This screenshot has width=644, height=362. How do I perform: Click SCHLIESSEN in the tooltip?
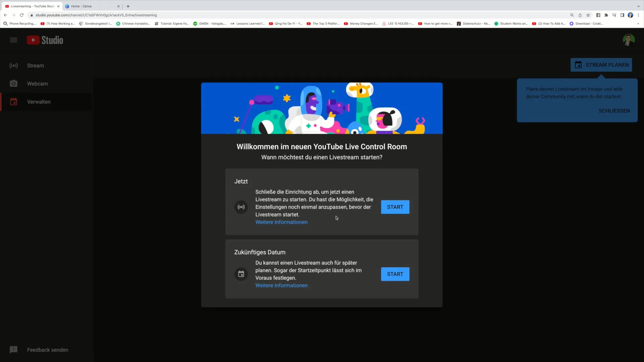pos(614,111)
